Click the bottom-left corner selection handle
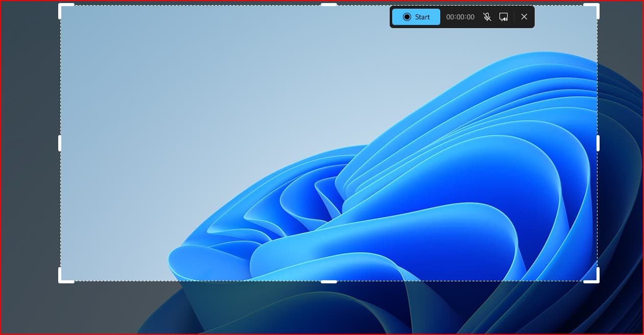Screen dimensions: 644x335 click(x=61, y=280)
